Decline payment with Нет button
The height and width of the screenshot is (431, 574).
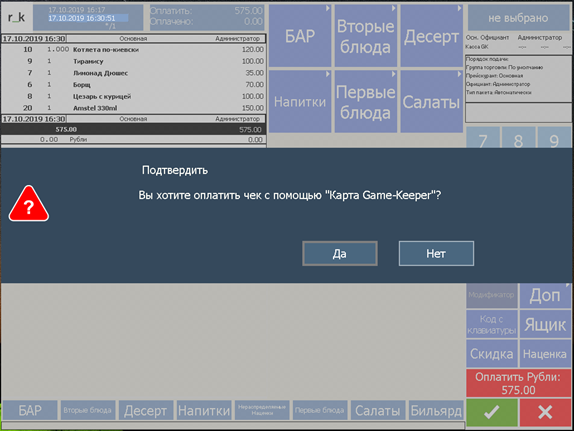click(436, 253)
